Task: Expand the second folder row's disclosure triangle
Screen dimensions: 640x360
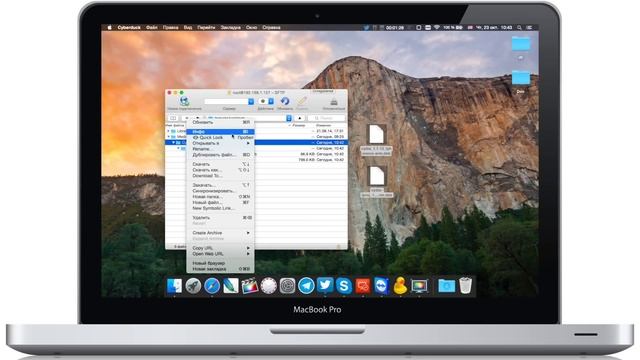Action: pos(169,137)
